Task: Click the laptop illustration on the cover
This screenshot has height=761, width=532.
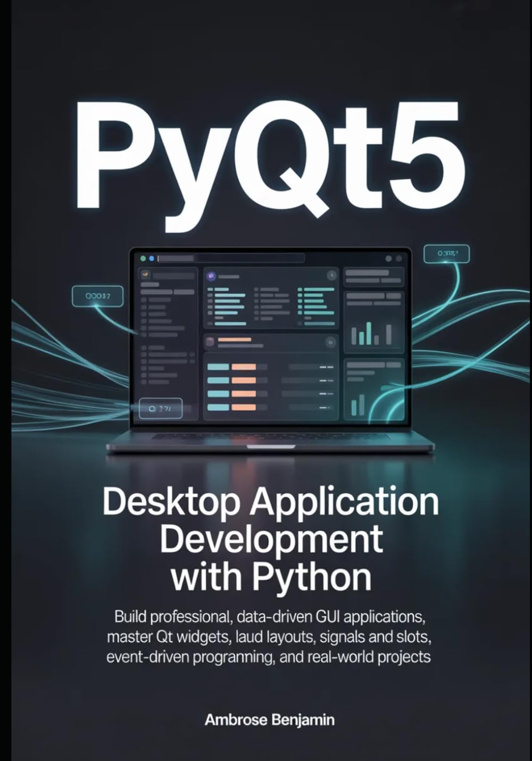Action: [x=271, y=351]
